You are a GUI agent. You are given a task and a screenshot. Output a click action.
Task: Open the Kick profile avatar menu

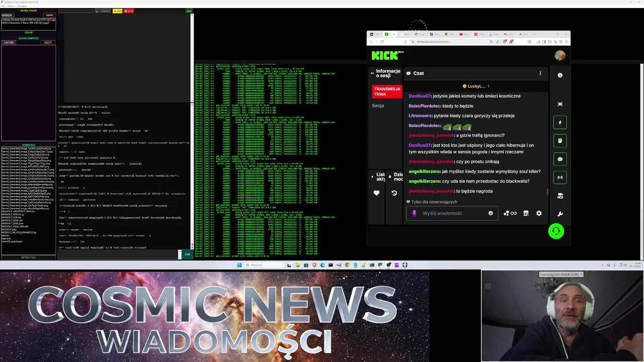tap(559, 55)
